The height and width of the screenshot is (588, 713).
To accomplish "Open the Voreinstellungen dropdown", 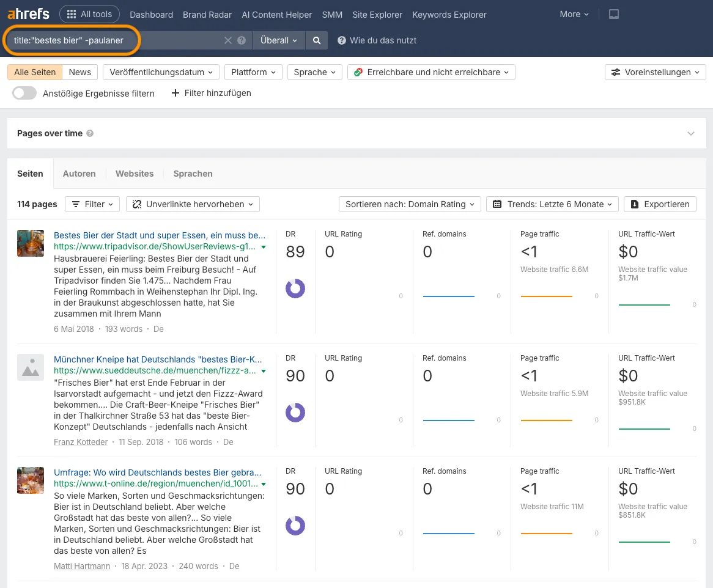I will pos(656,72).
